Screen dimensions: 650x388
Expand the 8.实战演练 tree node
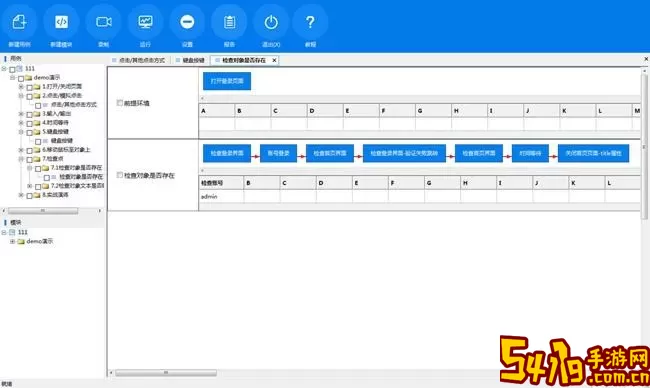click(x=21, y=195)
